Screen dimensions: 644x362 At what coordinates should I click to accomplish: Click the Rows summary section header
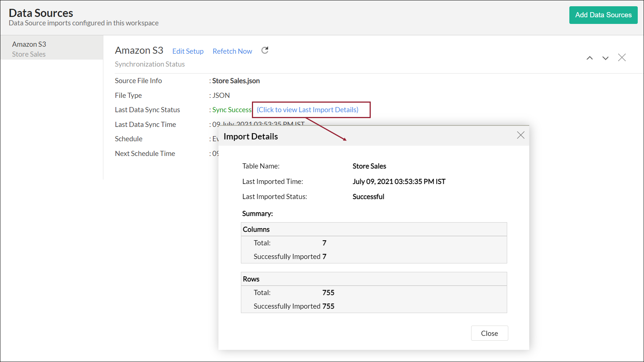click(251, 279)
